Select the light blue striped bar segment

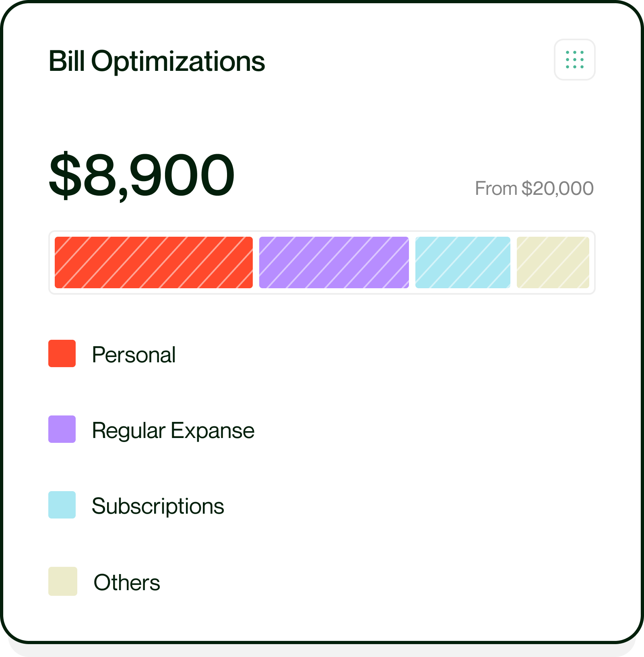463,262
